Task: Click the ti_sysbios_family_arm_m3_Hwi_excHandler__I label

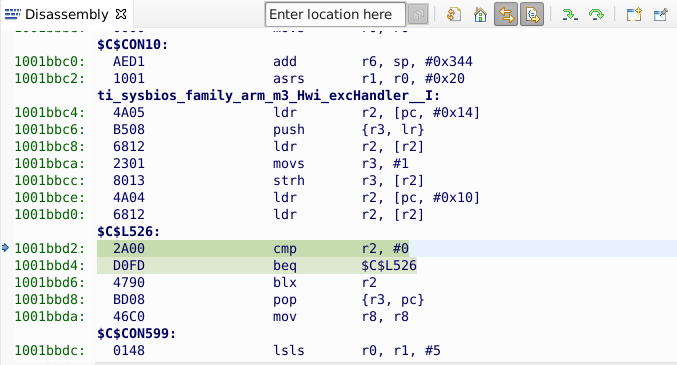Action: pos(269,95)
